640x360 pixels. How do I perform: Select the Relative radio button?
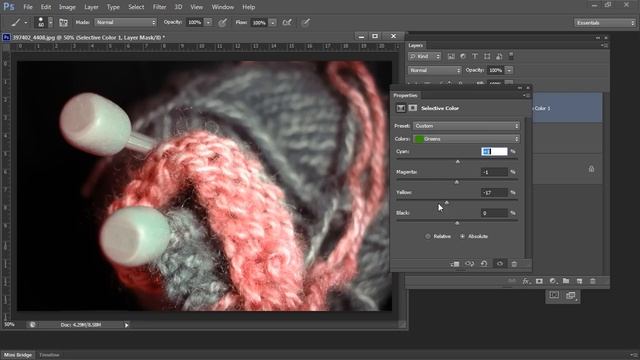428,236
